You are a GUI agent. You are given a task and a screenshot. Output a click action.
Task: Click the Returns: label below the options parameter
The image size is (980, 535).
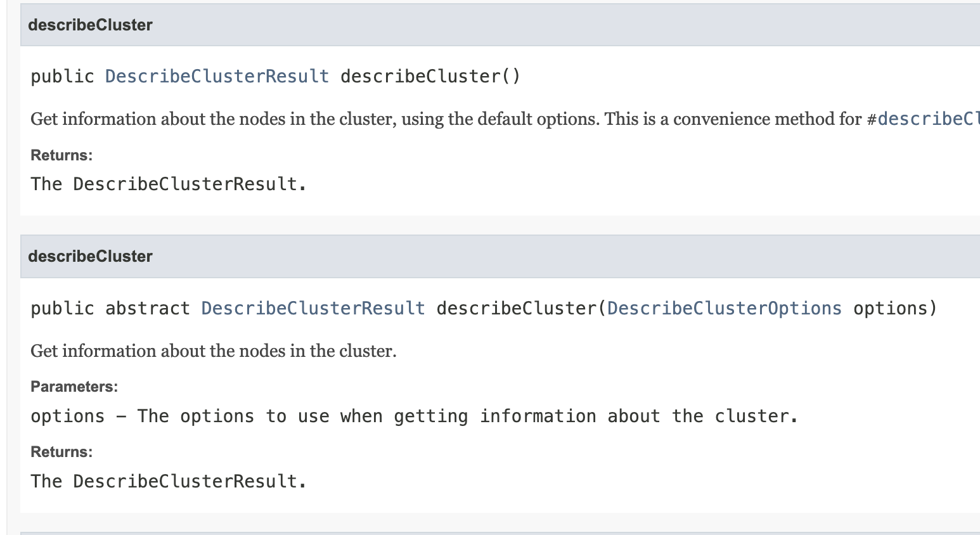point(61,452)
